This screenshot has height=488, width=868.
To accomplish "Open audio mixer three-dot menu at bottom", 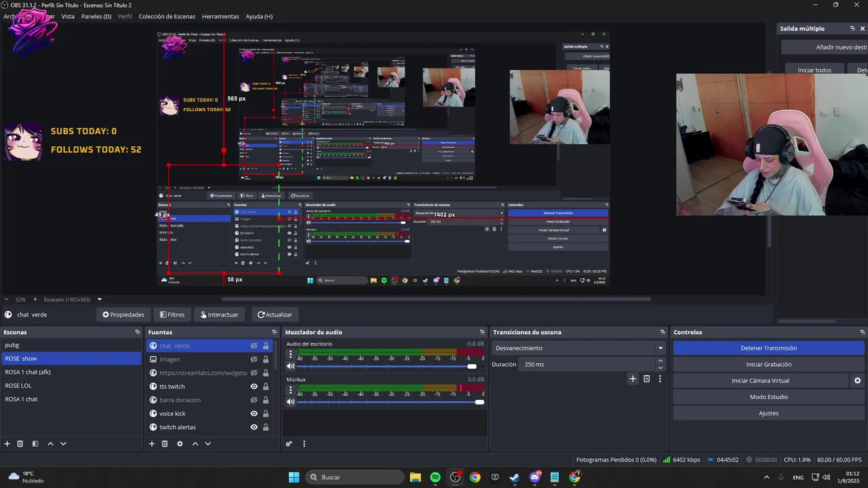I will coord(304,444).
